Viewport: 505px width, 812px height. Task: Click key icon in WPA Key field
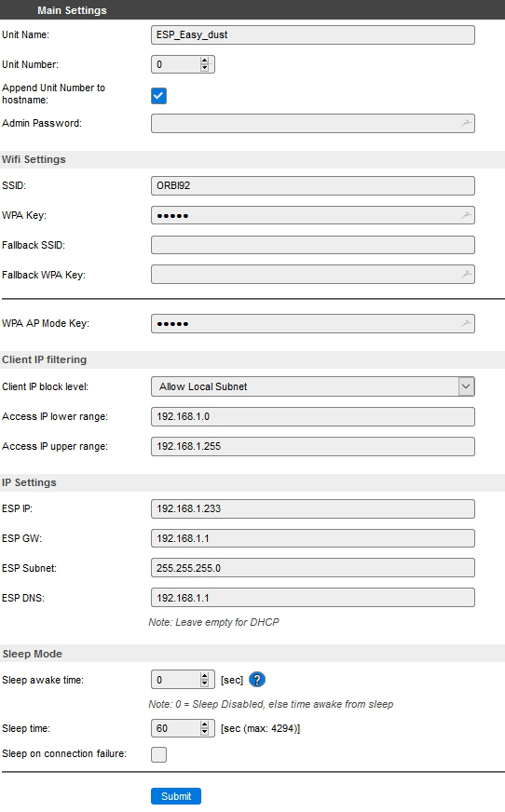pos(467,215)
